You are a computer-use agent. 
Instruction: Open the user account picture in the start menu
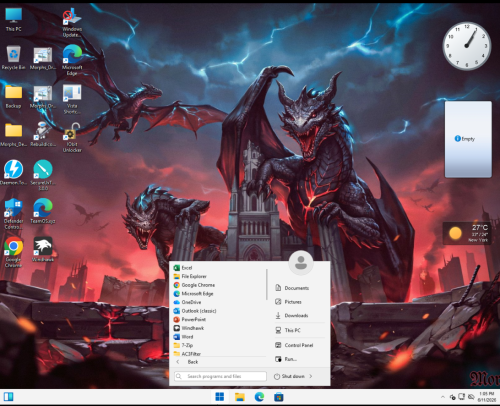click(x=301, y=263)
